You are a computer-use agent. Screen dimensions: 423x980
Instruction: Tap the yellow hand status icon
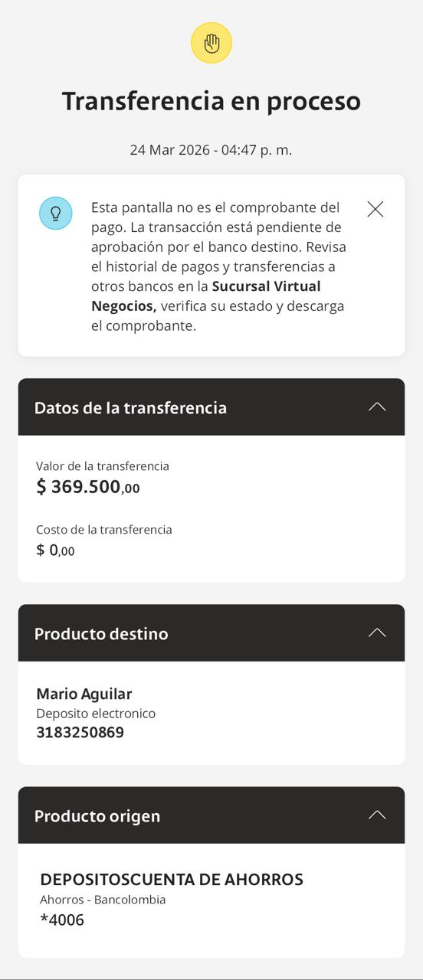click(x=211, y=43)
